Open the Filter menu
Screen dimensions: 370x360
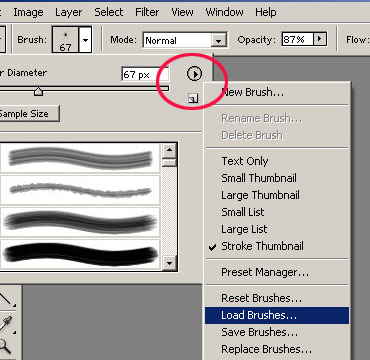147,12
